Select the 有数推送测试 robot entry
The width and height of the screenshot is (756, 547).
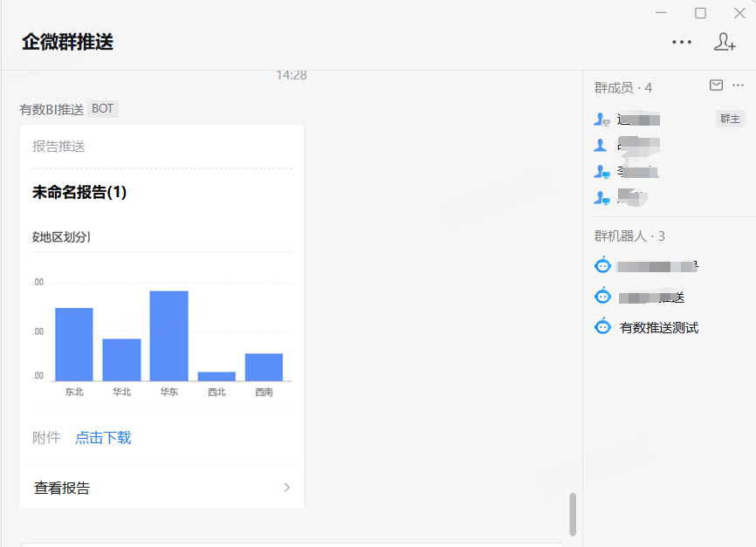pyautogui.click(x=658, y=328)
